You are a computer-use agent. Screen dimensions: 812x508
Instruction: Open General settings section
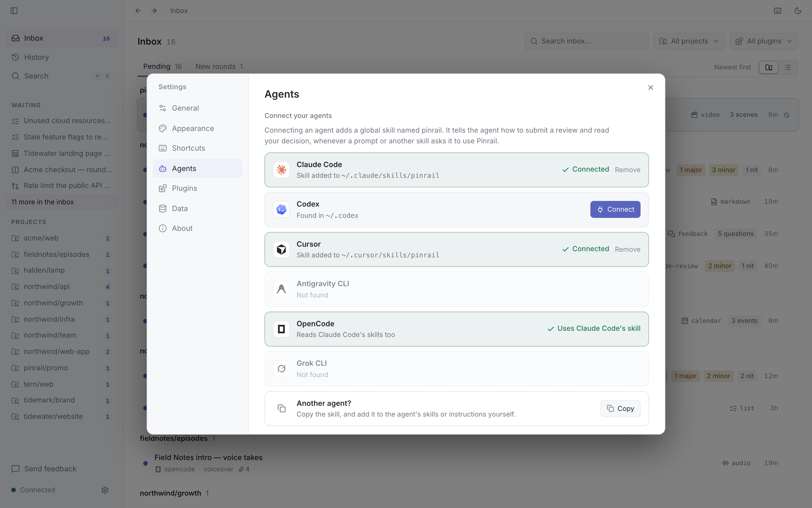(197, 108)
